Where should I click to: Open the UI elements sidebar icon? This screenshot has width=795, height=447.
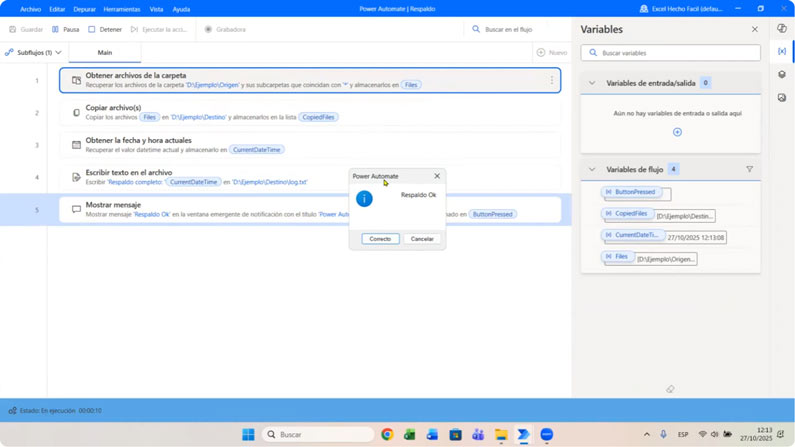782,74
